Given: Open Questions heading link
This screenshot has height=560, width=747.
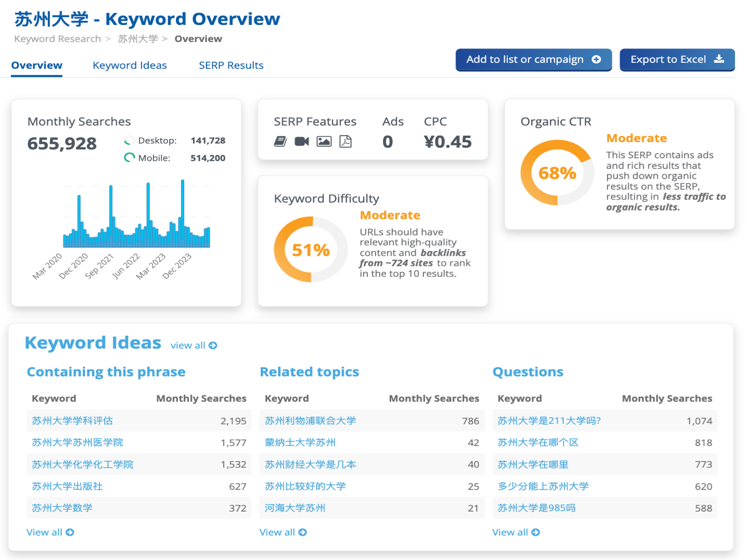Looking at the screenshot, I should [528, 372].
